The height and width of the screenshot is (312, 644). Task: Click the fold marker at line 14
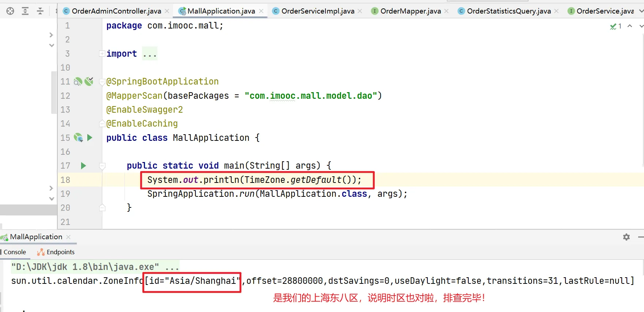pyautogui.click(x=102, y=124)
